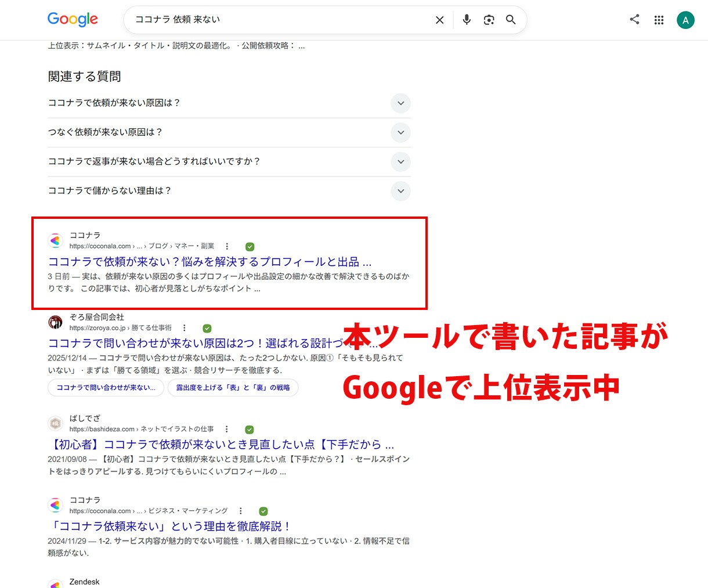Click ばしでざ favicon

[55, 423]
